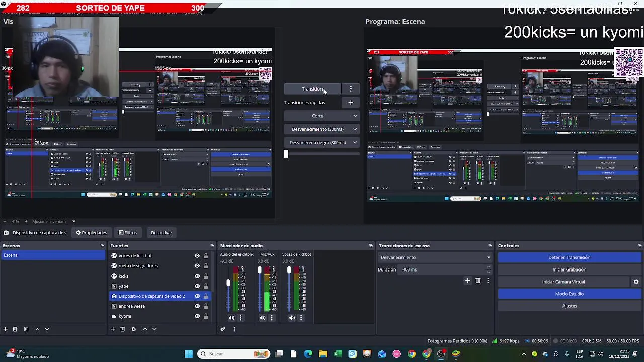Mute Mic/Aux speaker icon

coord(262,318)
